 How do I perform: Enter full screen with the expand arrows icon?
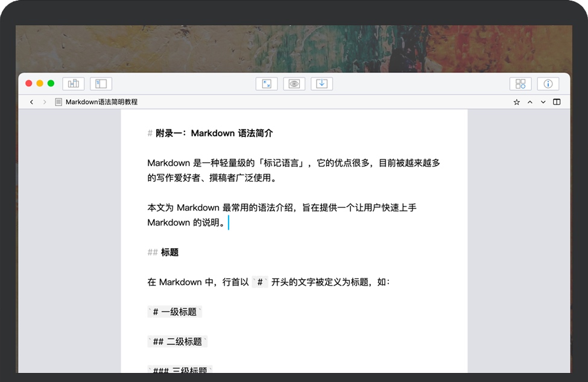click(267, 84)
